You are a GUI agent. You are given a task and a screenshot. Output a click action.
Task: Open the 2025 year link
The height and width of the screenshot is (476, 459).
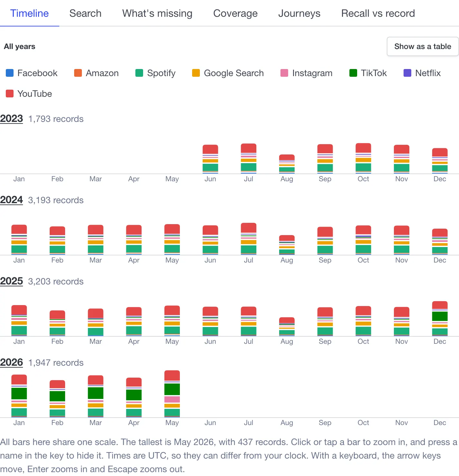(12, 281)
